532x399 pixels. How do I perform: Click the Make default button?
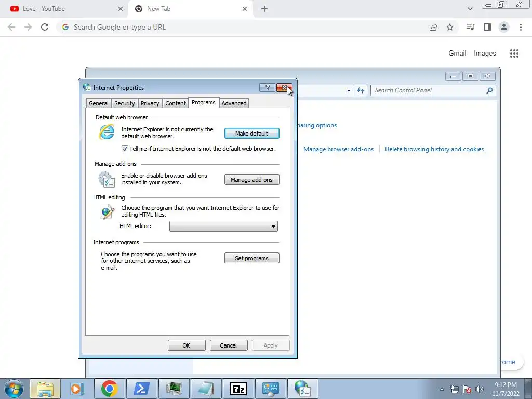click(252, 134)
